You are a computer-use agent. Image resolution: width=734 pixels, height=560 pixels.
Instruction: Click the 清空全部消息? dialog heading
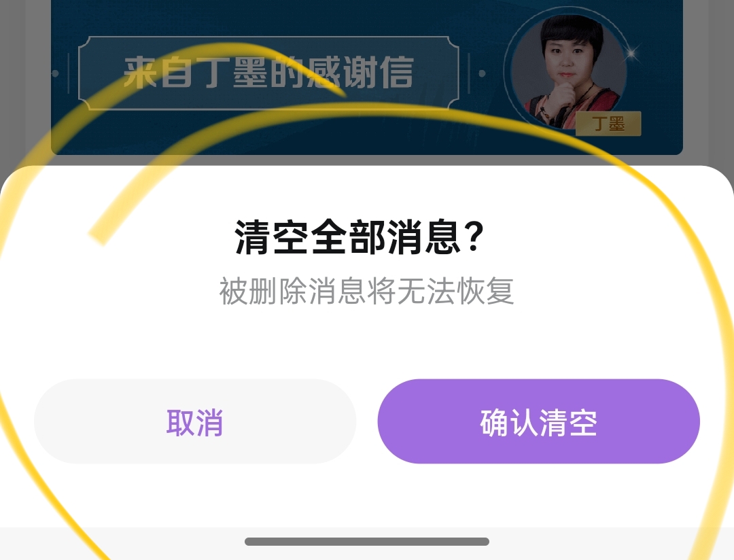click(x=360, y=237)
